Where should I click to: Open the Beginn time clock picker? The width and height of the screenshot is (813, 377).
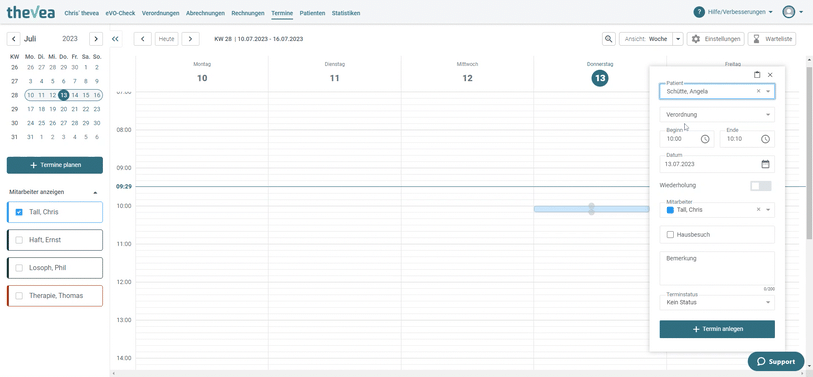[x=705, y=139]
